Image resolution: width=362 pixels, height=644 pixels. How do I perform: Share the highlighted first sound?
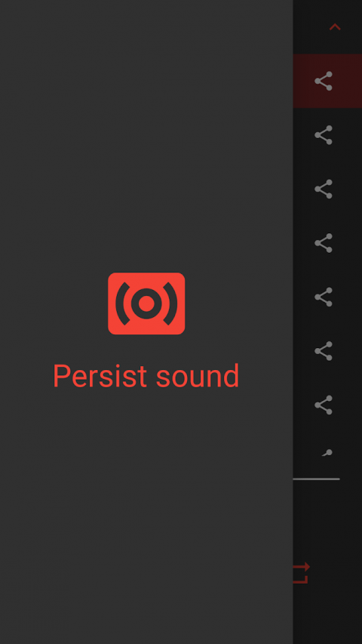coord(324,81)
